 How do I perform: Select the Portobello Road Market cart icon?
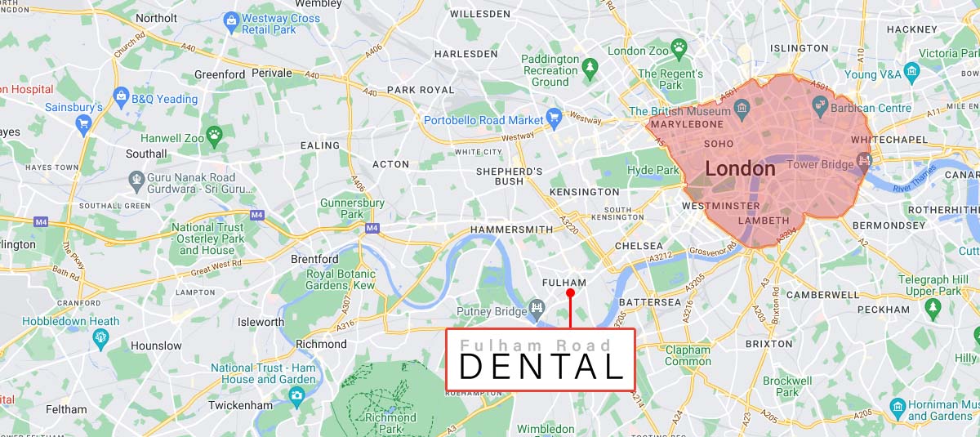[554, 118]
